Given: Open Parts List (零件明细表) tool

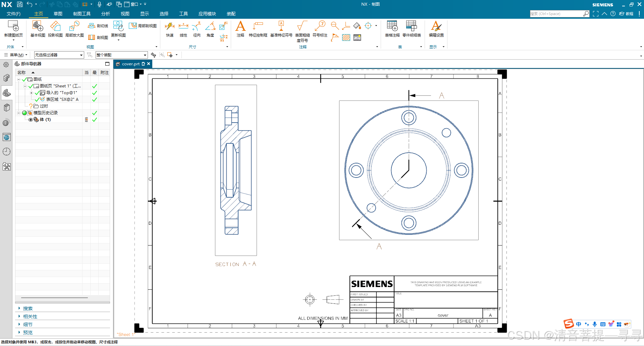Looking at the screenshot, I should coord(412,29).
